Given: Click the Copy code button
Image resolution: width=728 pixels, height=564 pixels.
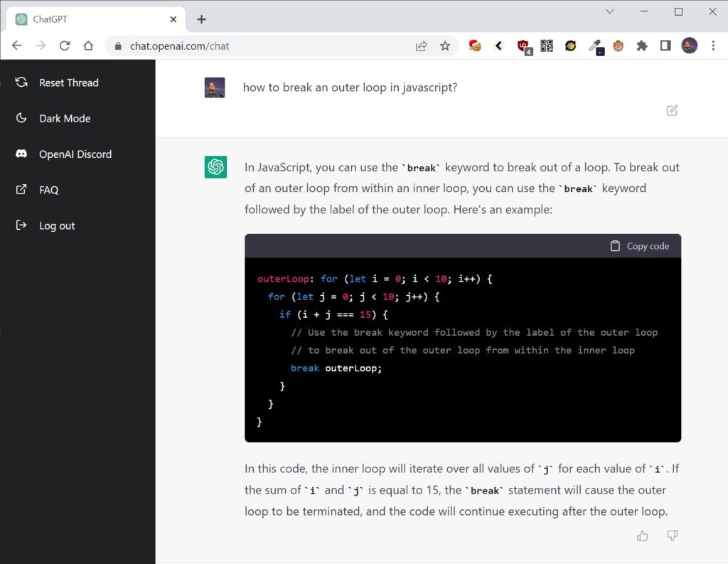Looking at the screenshot, I should pos(639,246).
